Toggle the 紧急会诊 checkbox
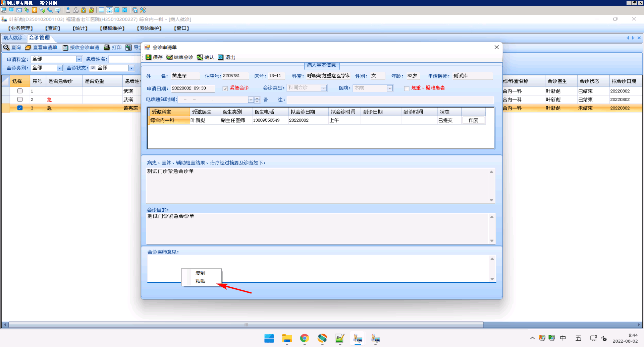The height and width of the screenshot is (347, 644). click(x=225, y=88)
